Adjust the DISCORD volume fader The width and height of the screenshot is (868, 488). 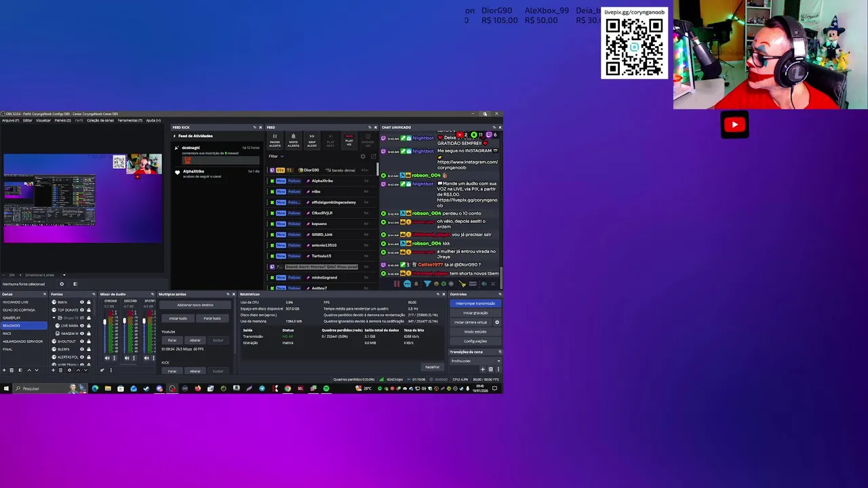click(124, 321)
